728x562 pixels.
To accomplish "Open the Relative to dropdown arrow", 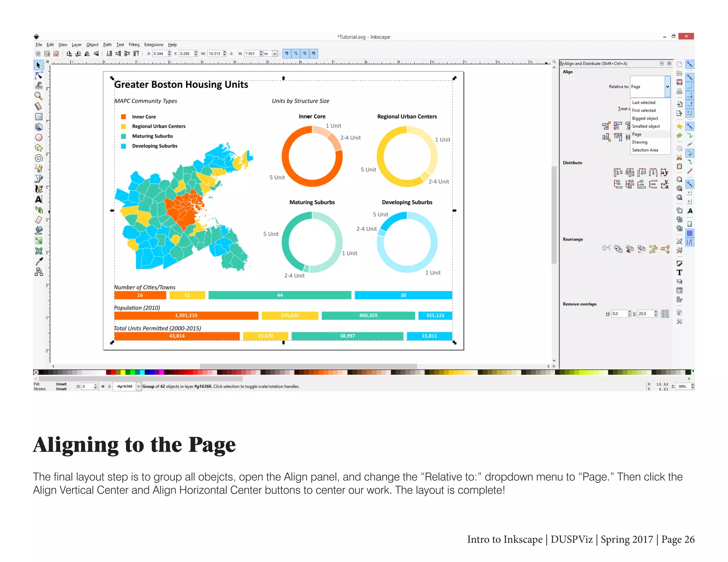I will 667,87.
